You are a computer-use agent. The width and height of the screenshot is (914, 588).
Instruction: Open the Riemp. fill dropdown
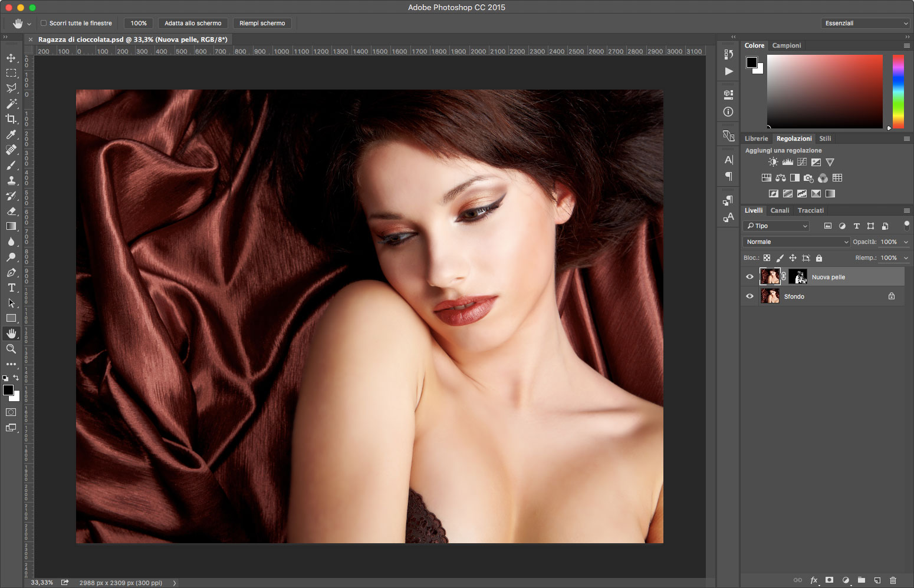[x=906, y=258]
